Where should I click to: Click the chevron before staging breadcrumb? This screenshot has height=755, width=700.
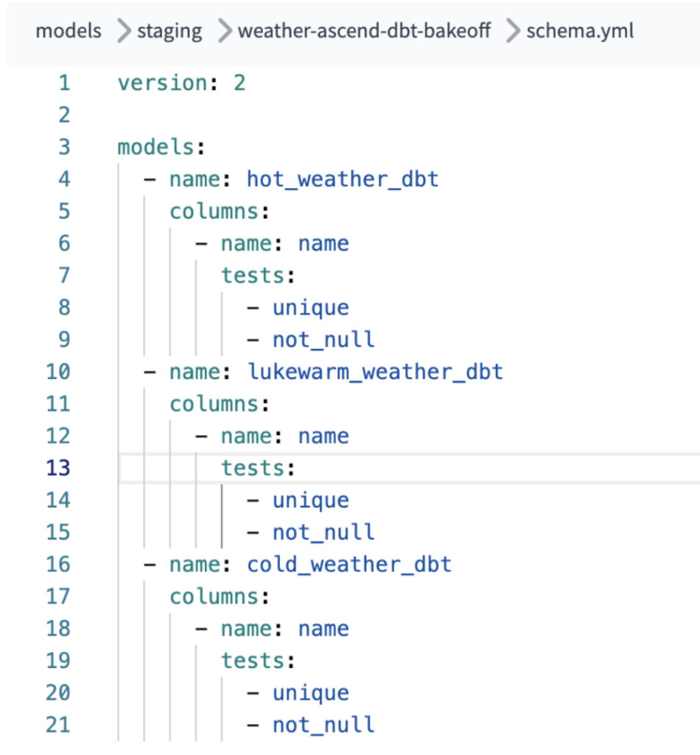tap(125, 32)
